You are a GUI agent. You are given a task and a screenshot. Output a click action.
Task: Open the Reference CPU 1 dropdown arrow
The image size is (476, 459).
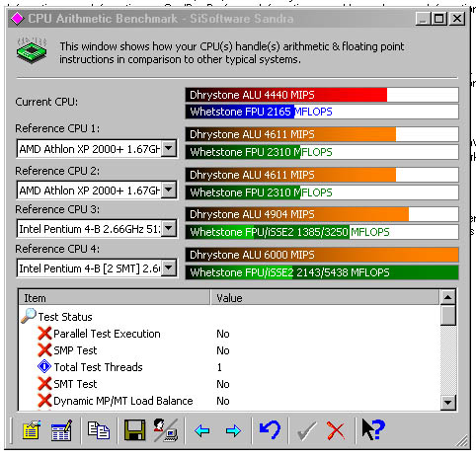(169, 149)
